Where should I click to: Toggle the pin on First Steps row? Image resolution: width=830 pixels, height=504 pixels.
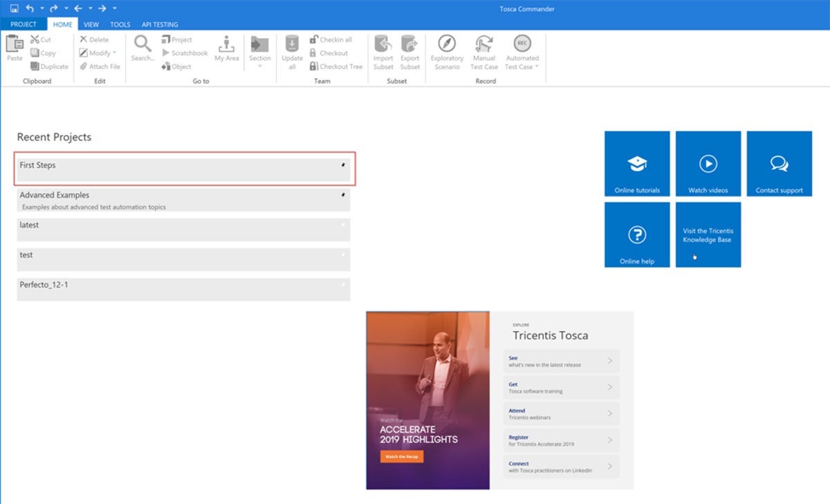coord(343,165)
